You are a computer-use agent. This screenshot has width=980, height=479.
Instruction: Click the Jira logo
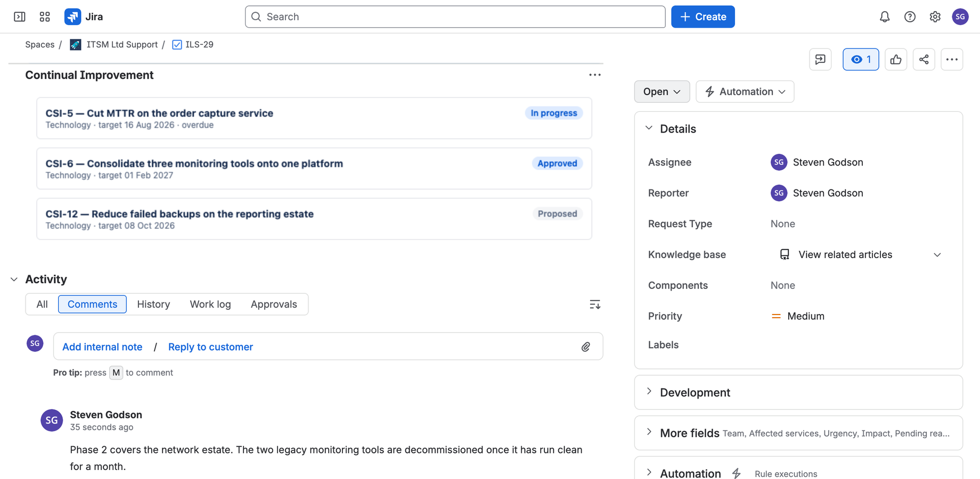[x=84, y=16]
